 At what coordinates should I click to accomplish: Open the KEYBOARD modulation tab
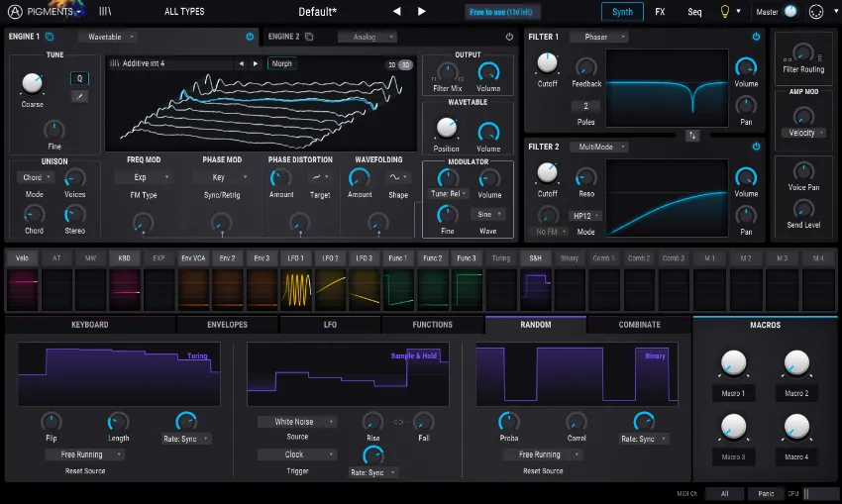click(90, 325)
